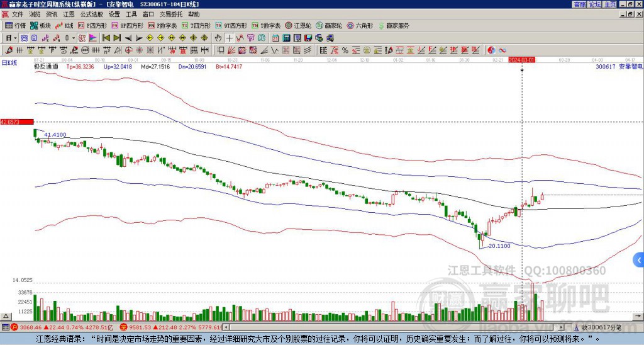
Task: Click the red-blue yin-yang sphere icon
Action: pyautogui.click(x=491, y=50)
